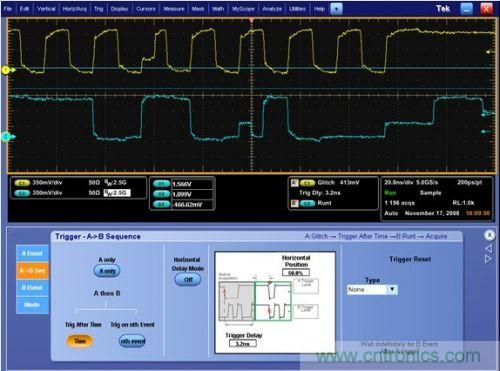The height and width of the screenshot is (371, 500).
Task: Switch to the B Event tab
Action: click(32, 288)
